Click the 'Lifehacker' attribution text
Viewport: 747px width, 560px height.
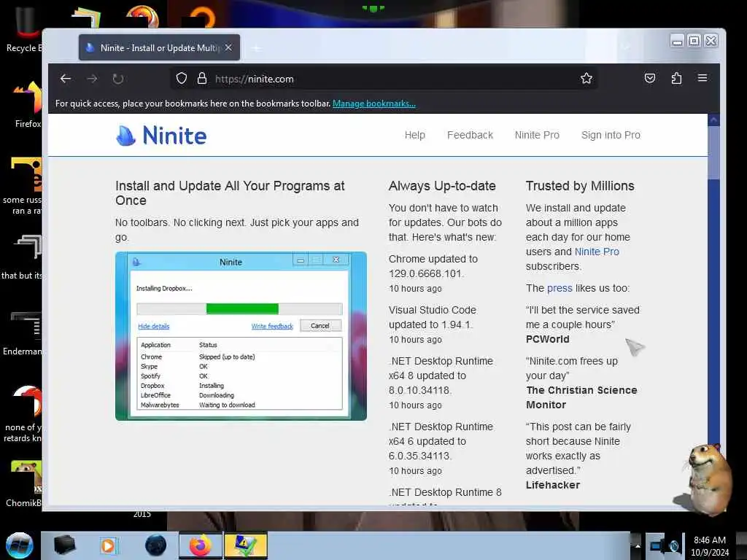click(553, 485)
